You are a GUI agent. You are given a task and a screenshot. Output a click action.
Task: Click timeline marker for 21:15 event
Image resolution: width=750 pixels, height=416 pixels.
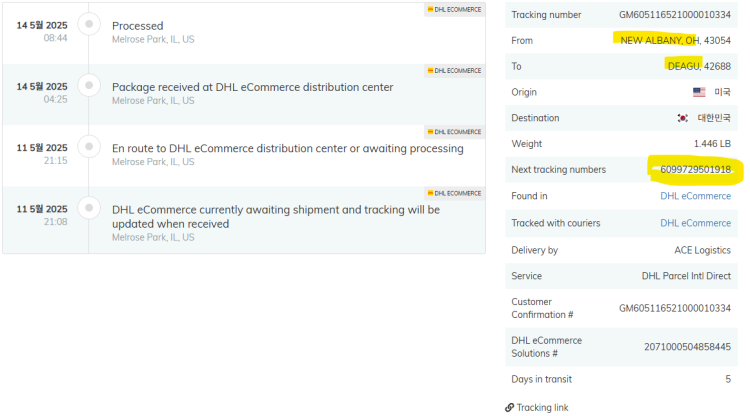89,146
